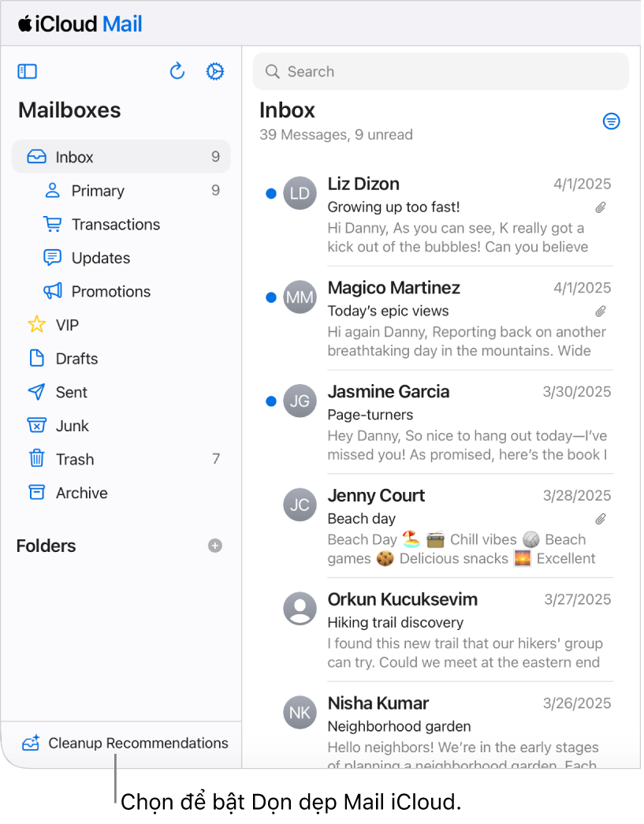Screen dimensions: 644x824
Task: Open the 'Hiking trail discovery' email
Action: pos(440,630)
